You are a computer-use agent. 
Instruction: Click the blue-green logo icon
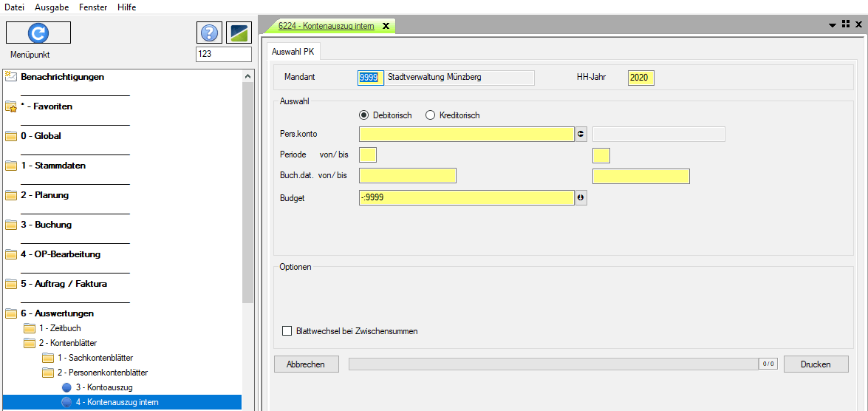[x=239, y=33]
